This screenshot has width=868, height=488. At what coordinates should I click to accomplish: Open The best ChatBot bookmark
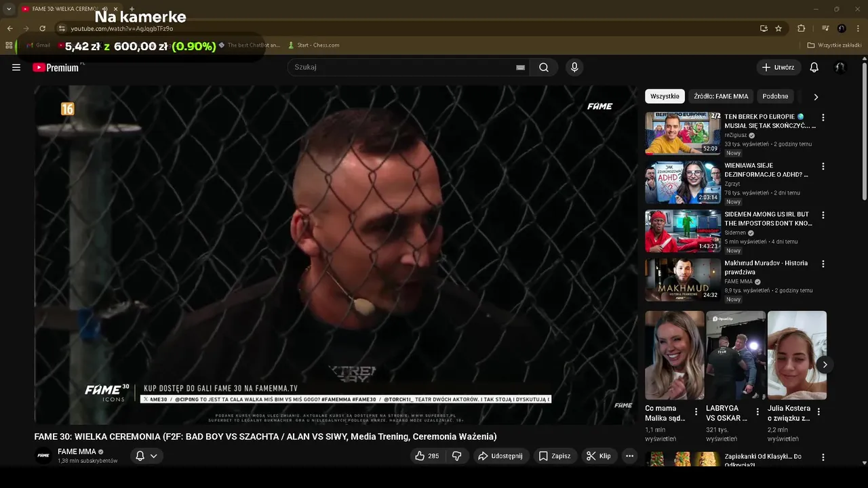(x=249, y=45)
